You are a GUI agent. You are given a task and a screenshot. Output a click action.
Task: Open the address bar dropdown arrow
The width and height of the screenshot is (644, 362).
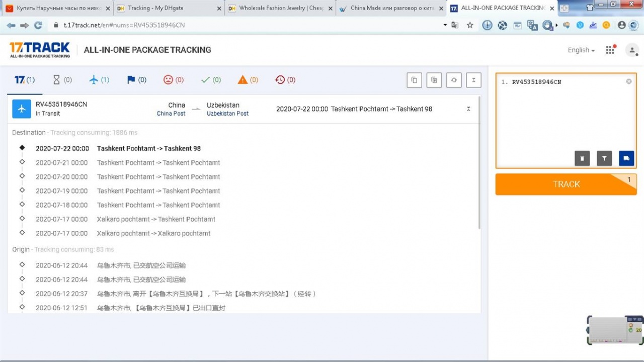click(x=445, y=25)
